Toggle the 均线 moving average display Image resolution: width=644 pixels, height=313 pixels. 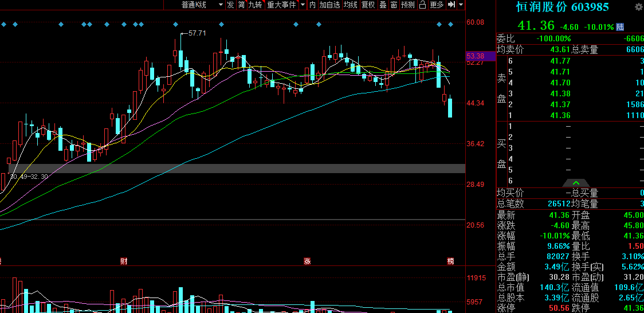[350, 5]
